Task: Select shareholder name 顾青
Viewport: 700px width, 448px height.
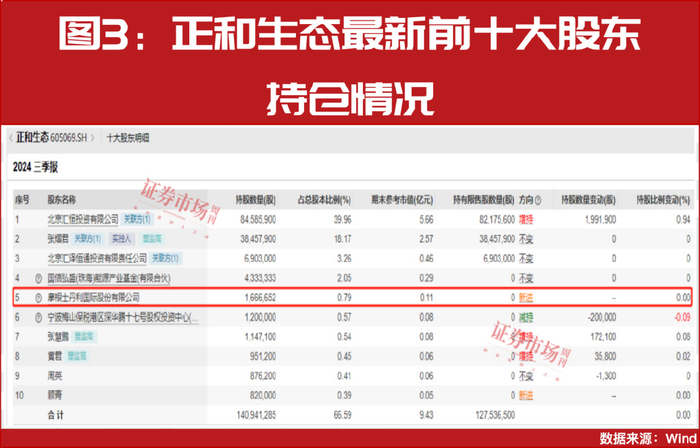Action: 55,395
